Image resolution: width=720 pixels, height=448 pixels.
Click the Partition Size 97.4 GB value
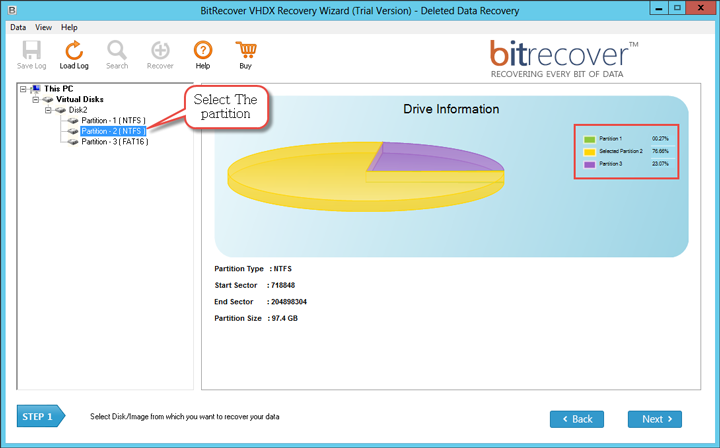click(x=285, y=319)
